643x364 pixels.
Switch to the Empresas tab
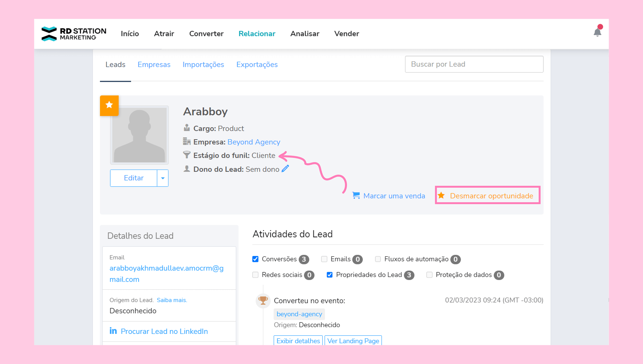(x=154, y=65)
